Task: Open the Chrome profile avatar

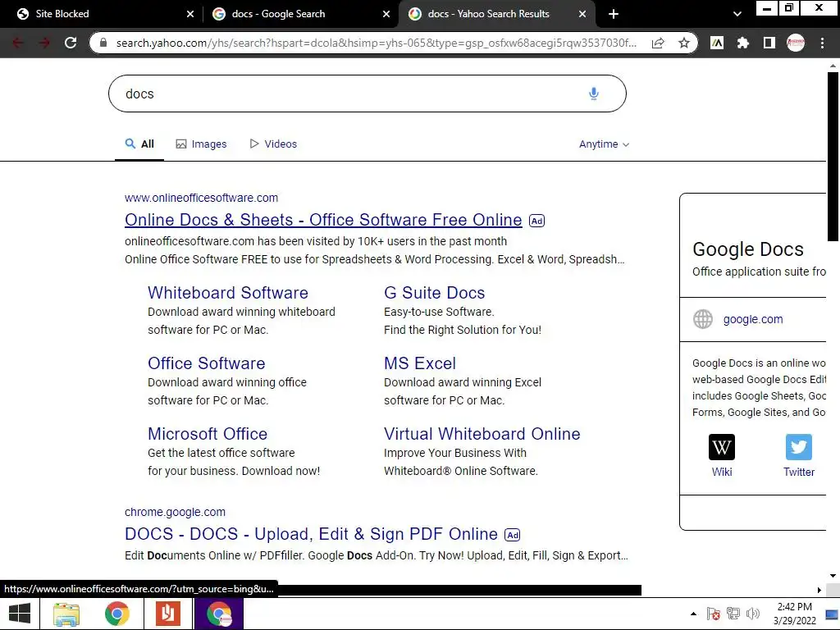Action: click(x=796, y=43)
